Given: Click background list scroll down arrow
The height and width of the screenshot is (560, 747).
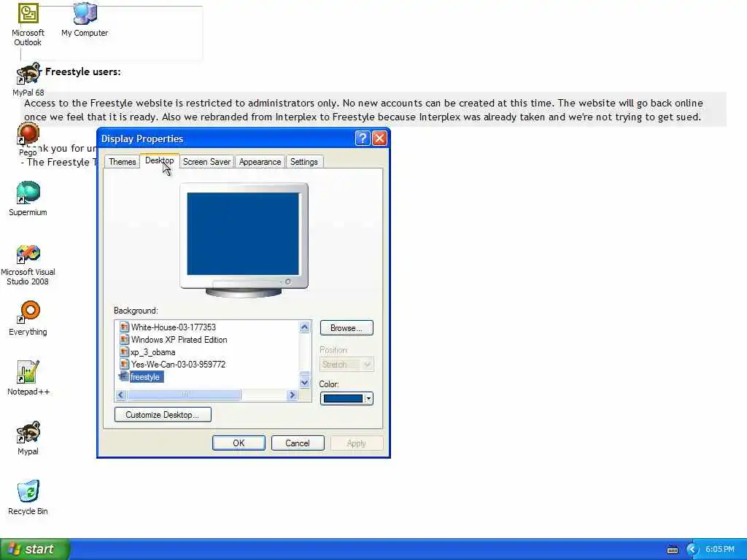Looking at the screenshot, I should coord(304,382).
